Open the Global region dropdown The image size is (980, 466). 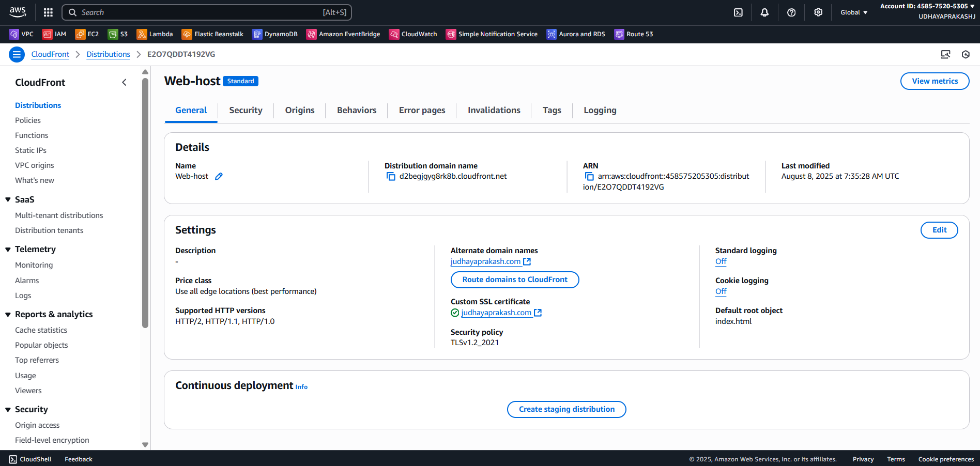click(x=854, y=12)
